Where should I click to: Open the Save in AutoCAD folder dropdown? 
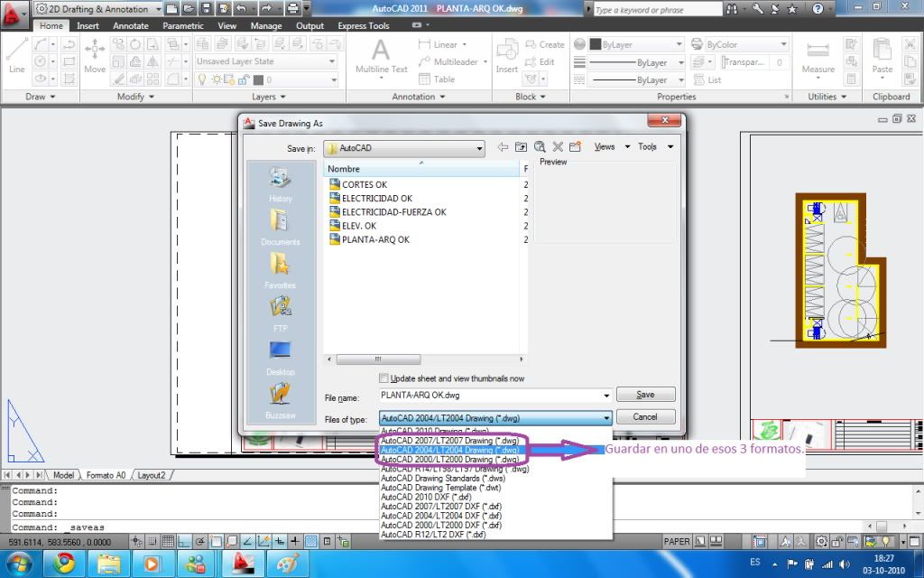[404, 148]
